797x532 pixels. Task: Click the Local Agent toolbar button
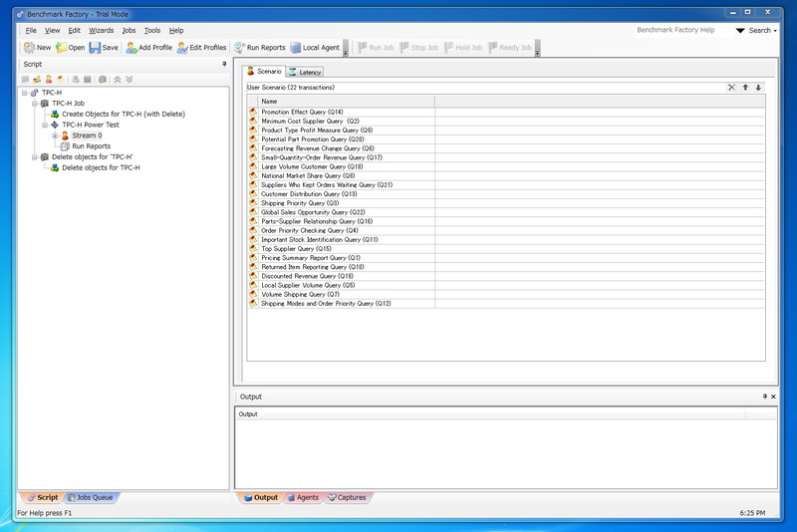pos(315,47)
